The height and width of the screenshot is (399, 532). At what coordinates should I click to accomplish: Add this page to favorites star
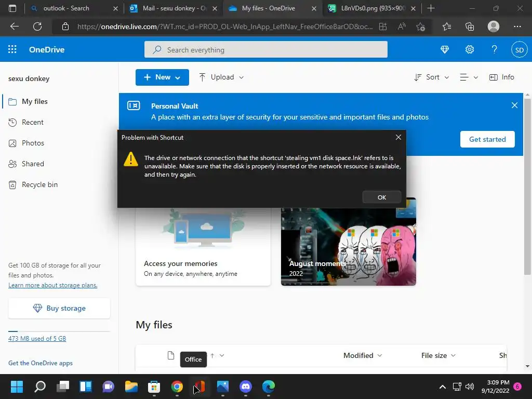tap(420, 26)
